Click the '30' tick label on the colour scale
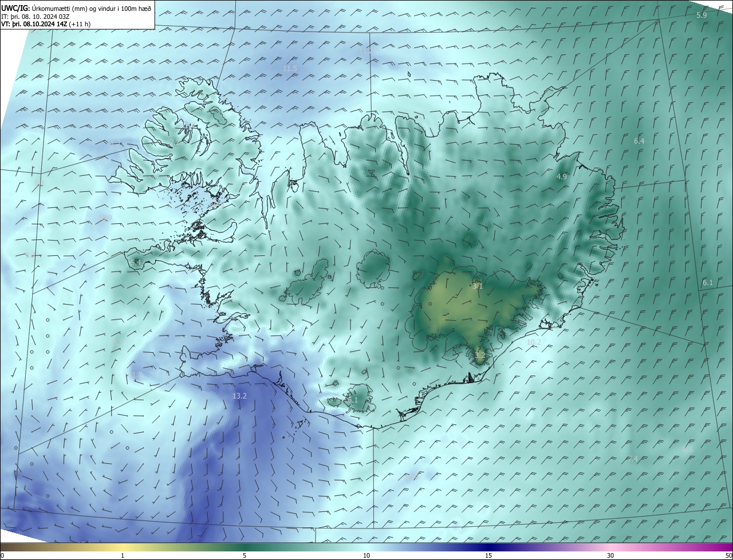 pyautogui.click(x=610, y=555)
